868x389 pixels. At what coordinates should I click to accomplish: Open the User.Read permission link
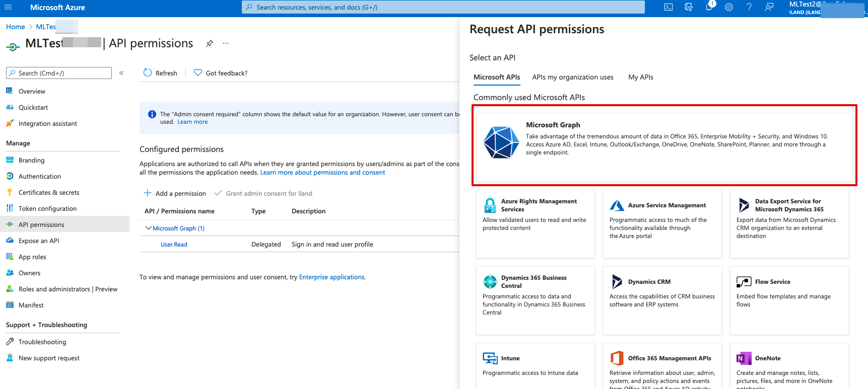[x=174, y=245]
